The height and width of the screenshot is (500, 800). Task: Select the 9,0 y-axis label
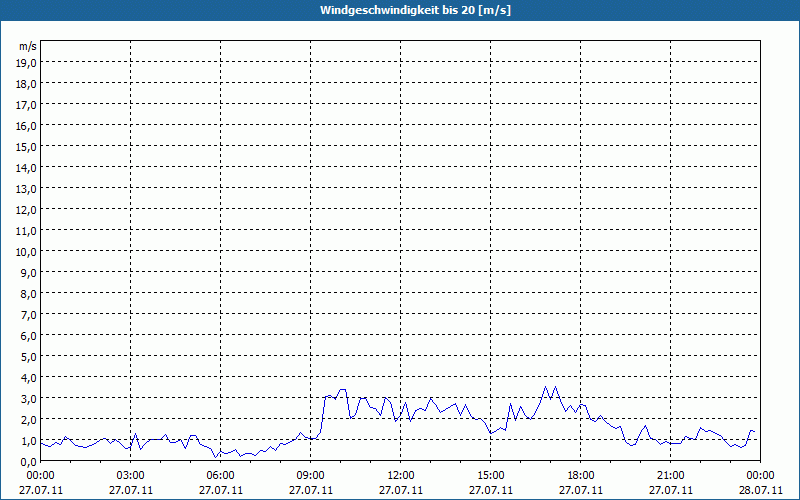28,273
